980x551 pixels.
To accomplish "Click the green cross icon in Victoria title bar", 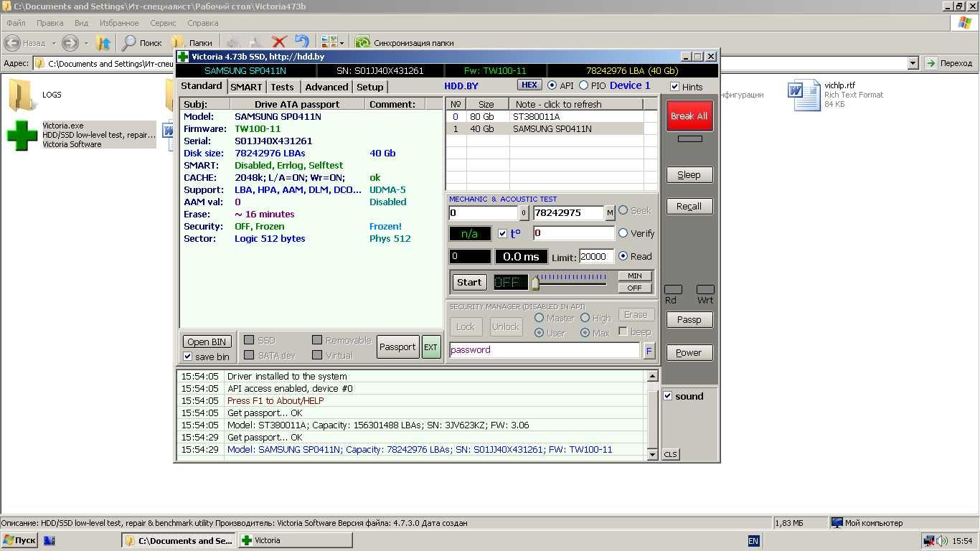I will [183, 57].
